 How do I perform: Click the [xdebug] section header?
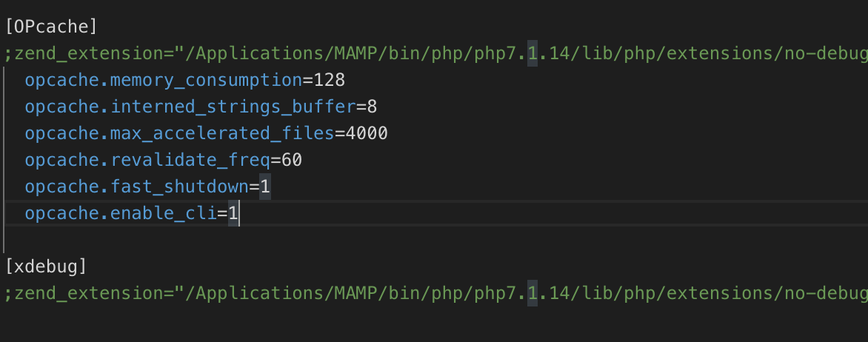tap(46, 267)
